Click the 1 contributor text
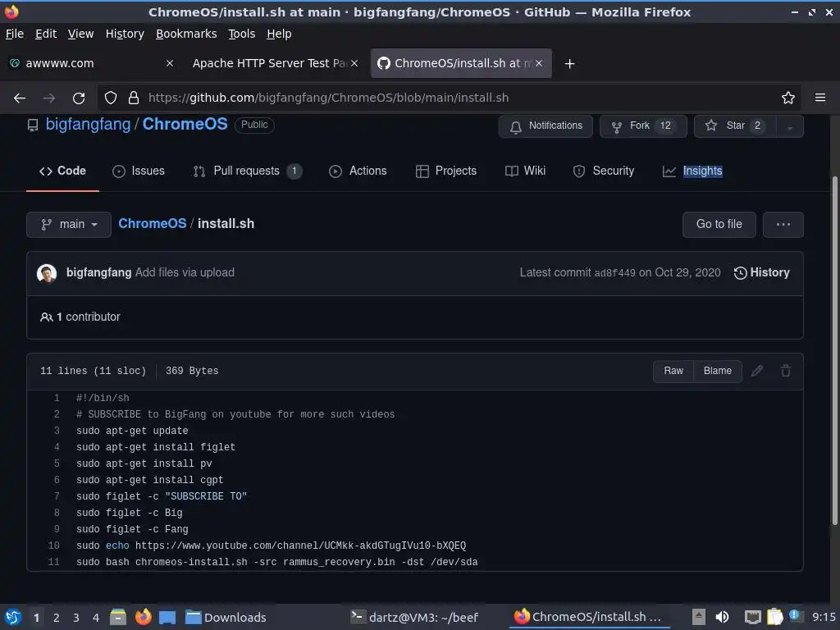This screenshot has height=630, width=840. [89, 317]
